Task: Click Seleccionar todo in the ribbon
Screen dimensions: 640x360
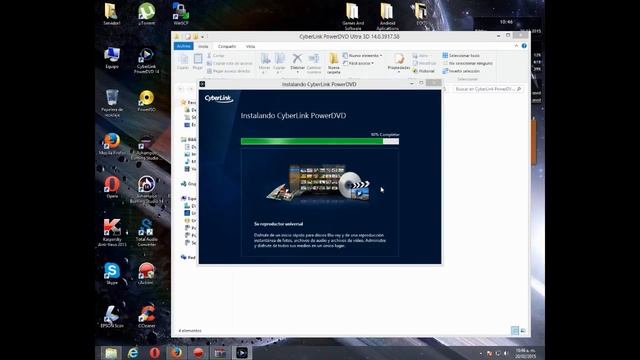Action: 461,56
